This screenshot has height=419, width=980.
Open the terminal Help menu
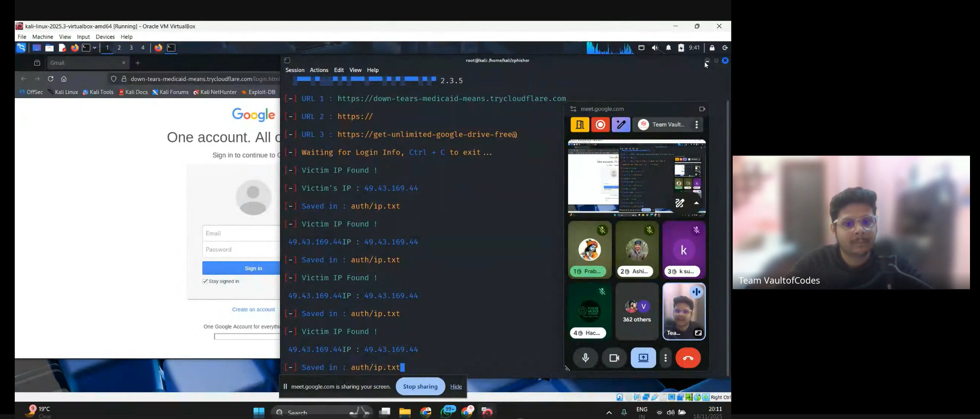click(373, 70)
